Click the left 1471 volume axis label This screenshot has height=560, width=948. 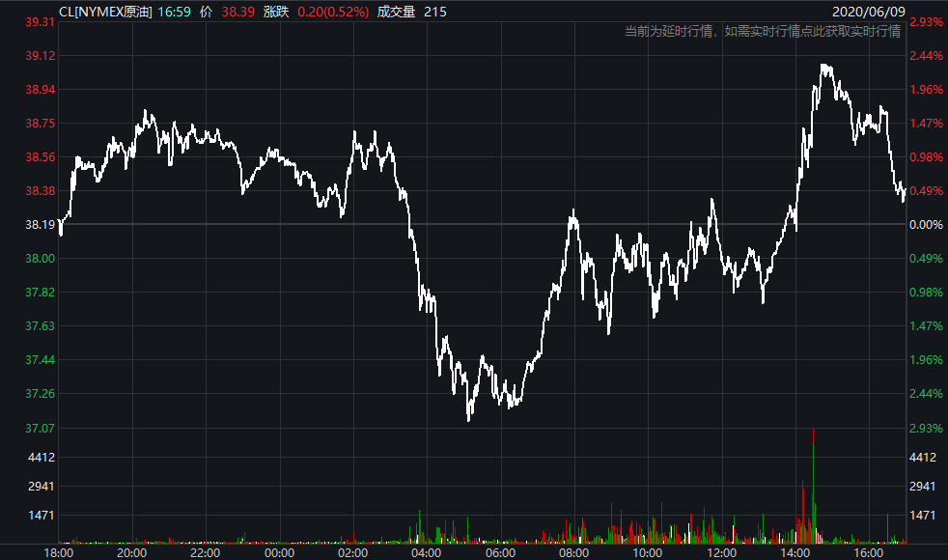coord(42,516)
